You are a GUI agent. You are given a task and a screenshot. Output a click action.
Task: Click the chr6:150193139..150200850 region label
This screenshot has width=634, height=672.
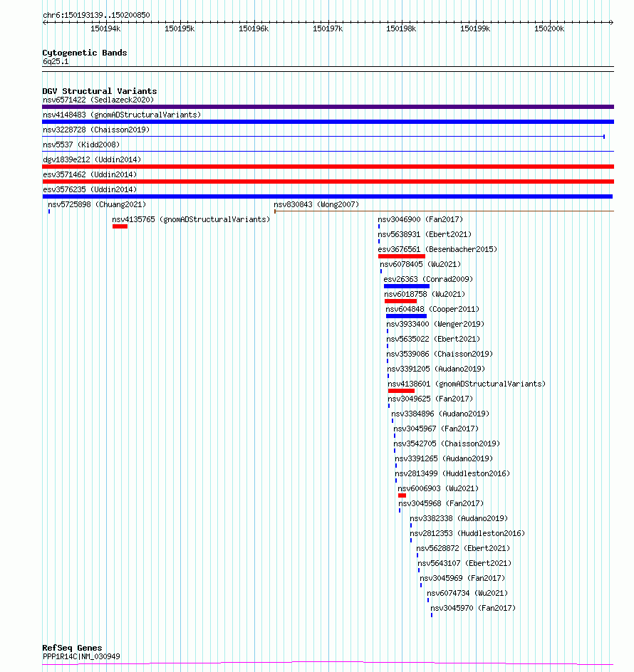click(96, 15)
